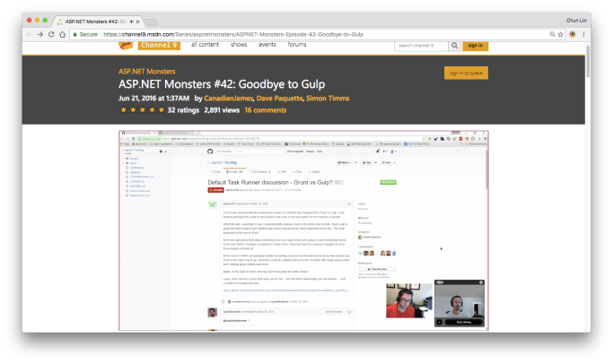Bookmark this page with the star icon
Screen dimensions: 613x364
(x=559, y=34)
